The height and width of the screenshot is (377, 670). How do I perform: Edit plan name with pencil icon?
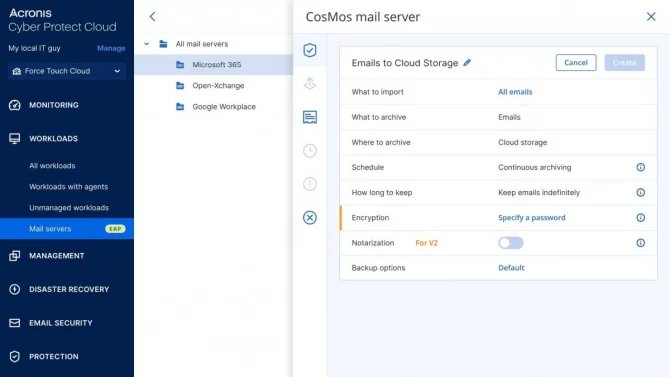467,63
